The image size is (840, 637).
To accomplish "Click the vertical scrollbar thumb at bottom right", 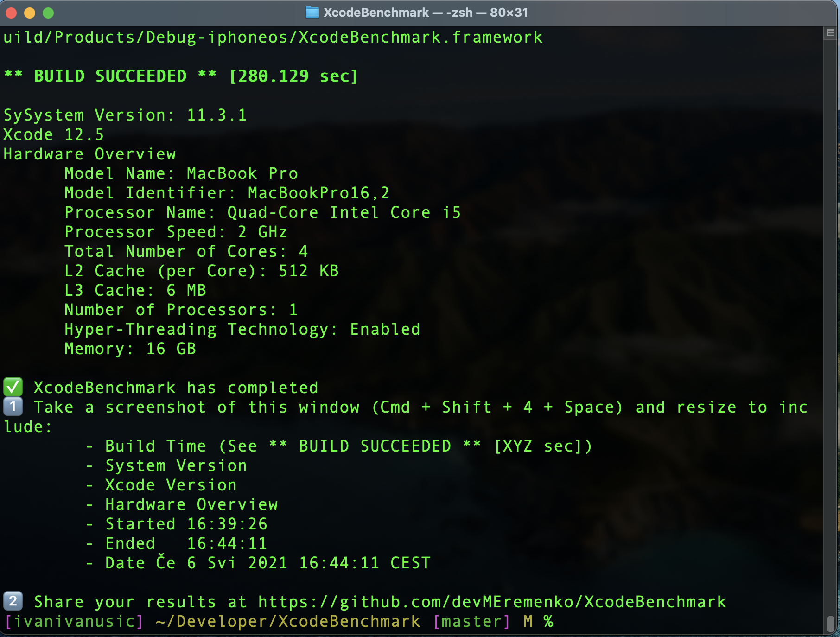I will (830, 624).
